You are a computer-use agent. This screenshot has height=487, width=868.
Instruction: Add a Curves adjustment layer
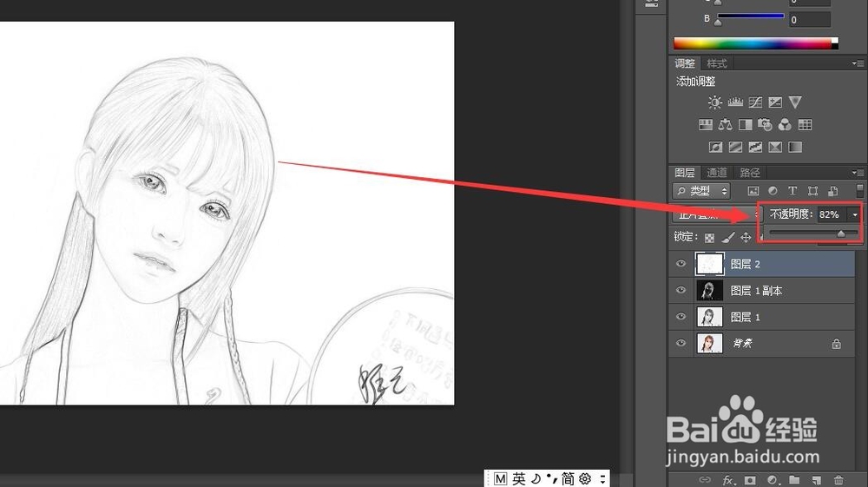[x=755, y=102]
